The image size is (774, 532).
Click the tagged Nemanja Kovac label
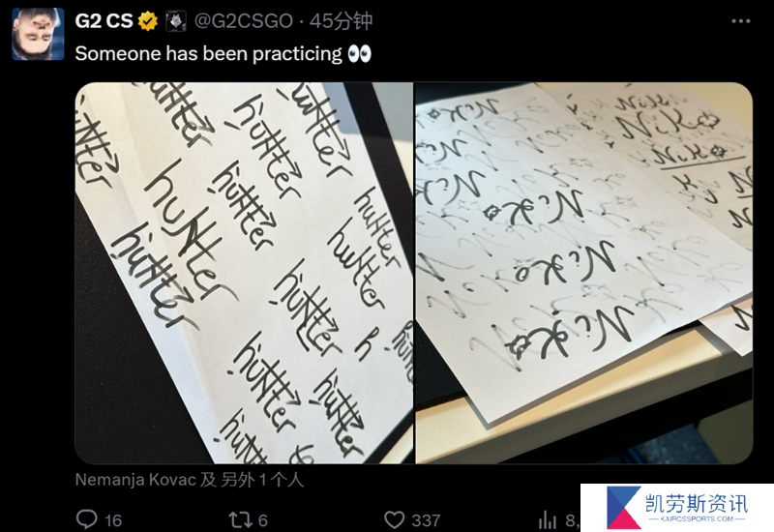135,479
